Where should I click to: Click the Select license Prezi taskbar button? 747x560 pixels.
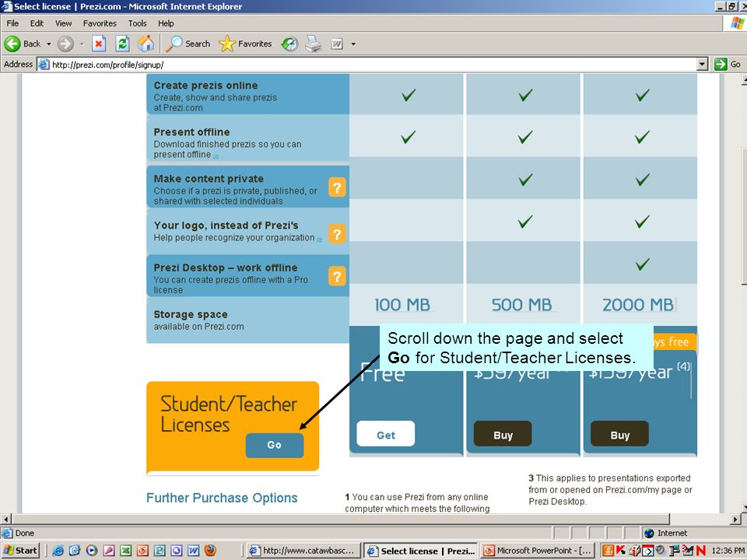(x=420, y=551)
